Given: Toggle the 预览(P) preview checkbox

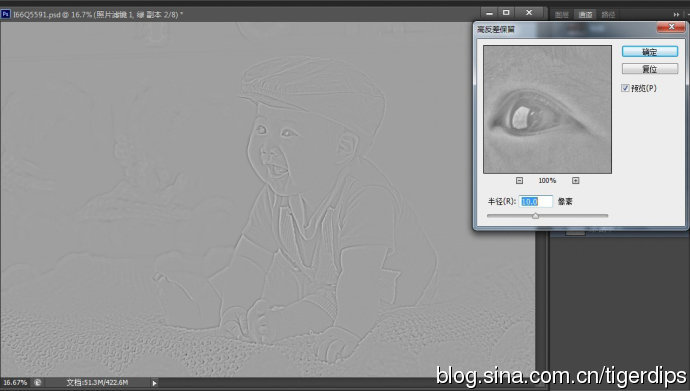Looking at the screenshot, I should point(625,88).
